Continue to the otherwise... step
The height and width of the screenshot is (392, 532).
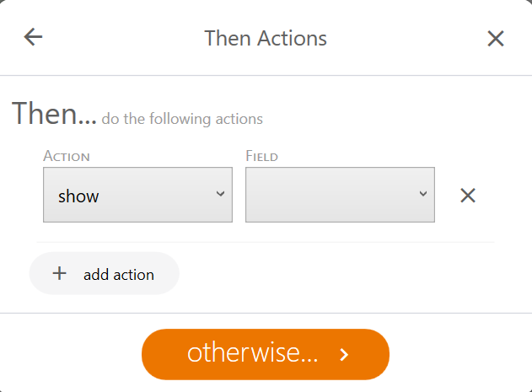click(266, 354)
